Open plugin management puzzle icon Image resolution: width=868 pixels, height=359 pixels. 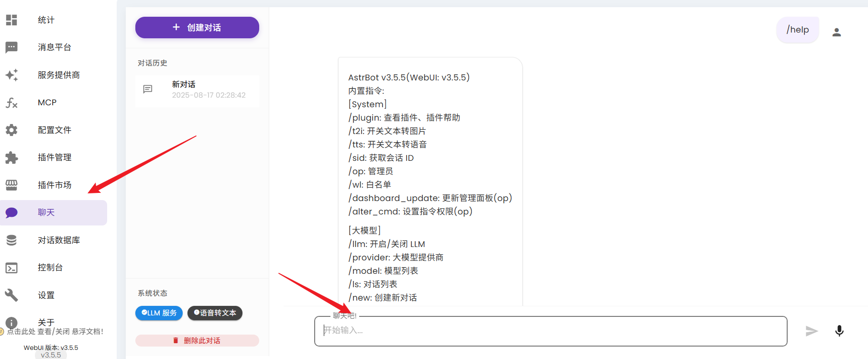(x=11, y=157)
